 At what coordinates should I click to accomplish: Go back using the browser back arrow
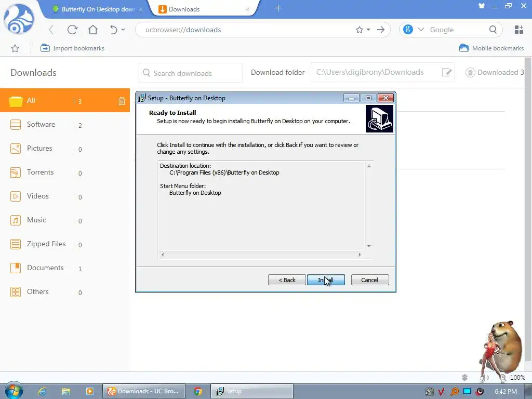[51, 30]
